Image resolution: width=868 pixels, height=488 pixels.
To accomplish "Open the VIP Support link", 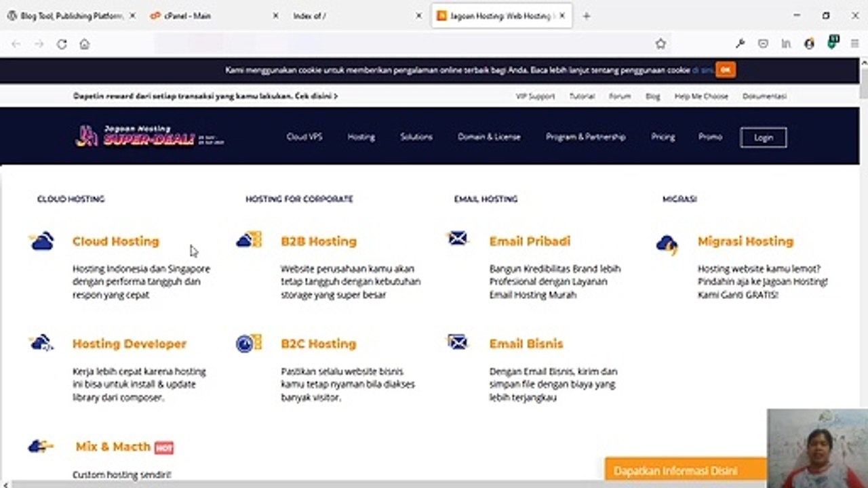I will point(536,96).
